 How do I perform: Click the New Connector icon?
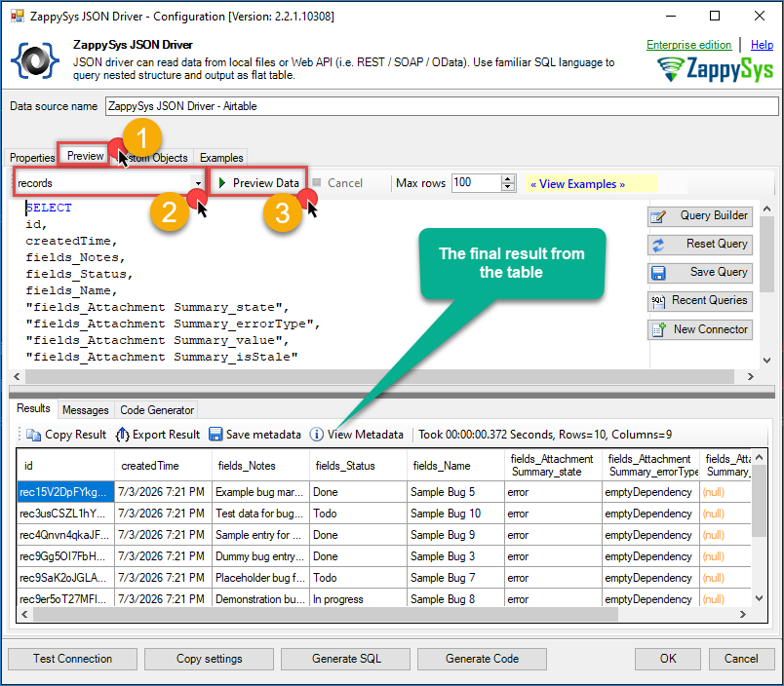coord(658,329)
